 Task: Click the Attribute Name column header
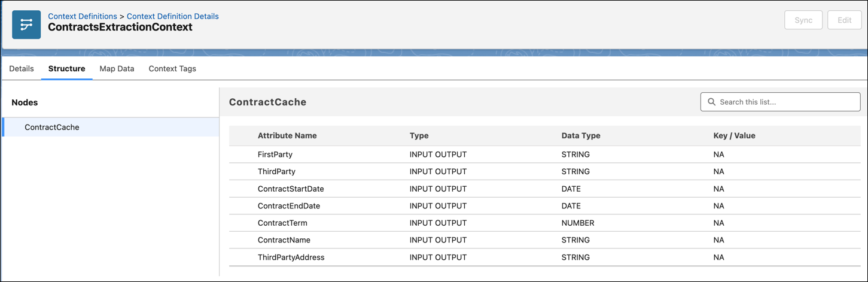(287, 136)
